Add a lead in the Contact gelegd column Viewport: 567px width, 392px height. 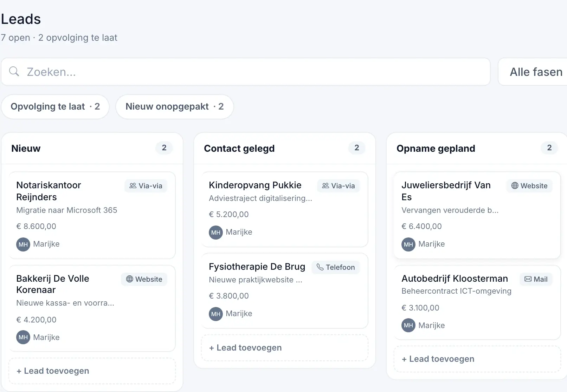[285, 348]
